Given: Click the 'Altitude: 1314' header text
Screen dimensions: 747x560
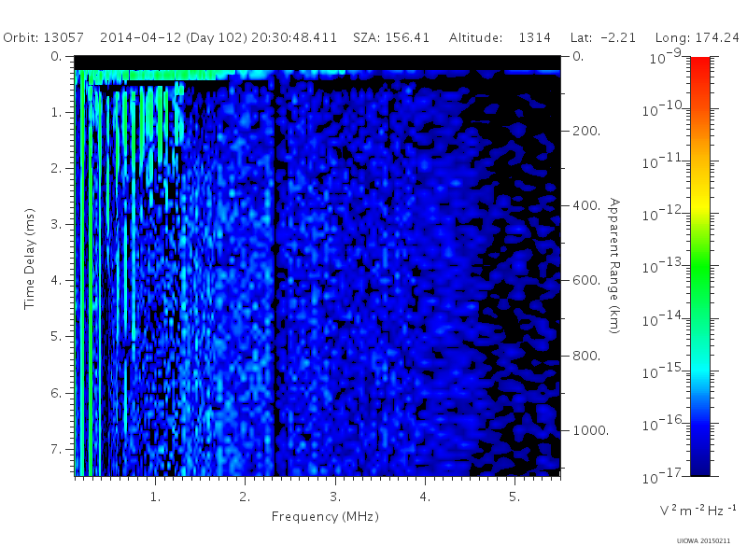Looking at the screenshot, I should 500,37.
